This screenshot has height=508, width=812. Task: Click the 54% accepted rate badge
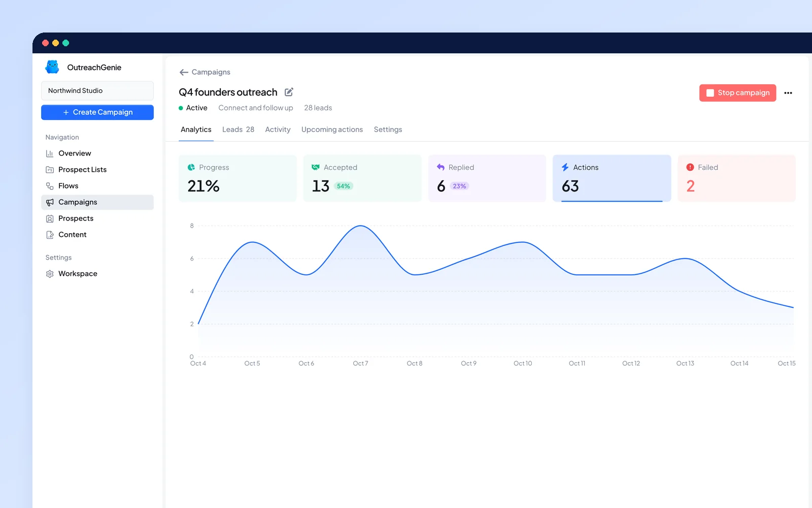[x=344, y=186]
